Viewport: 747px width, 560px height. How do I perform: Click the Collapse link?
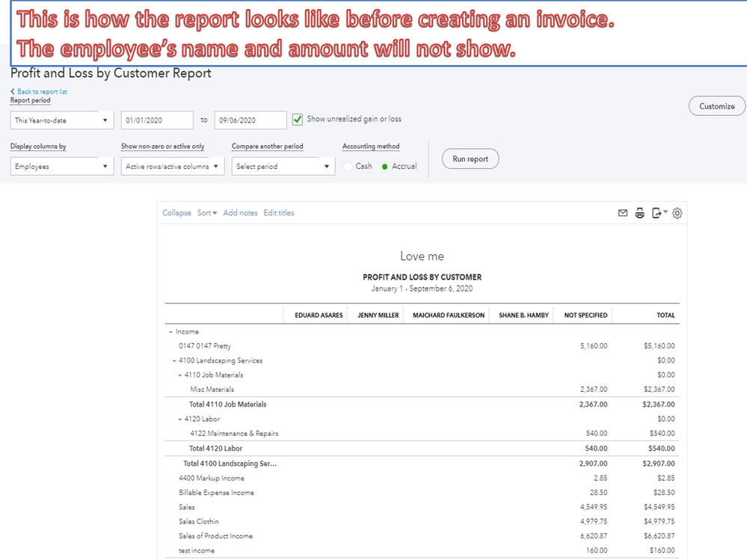point(176,213)
